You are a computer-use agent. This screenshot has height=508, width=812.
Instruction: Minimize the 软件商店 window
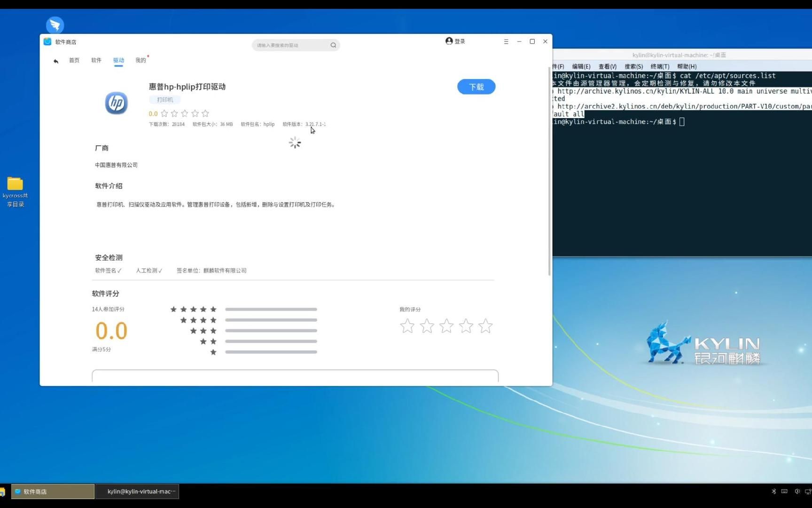point(519,41)
